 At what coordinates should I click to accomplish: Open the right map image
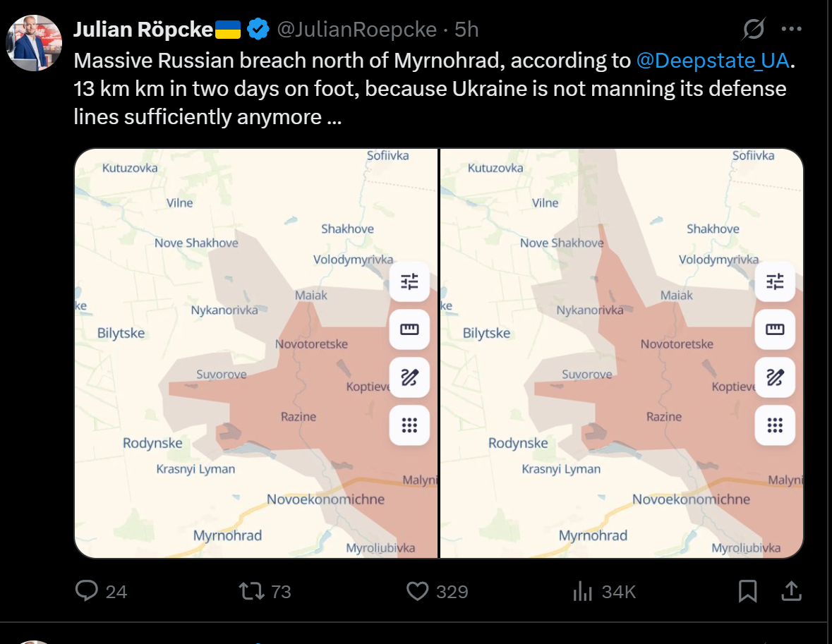click(621, 353)
